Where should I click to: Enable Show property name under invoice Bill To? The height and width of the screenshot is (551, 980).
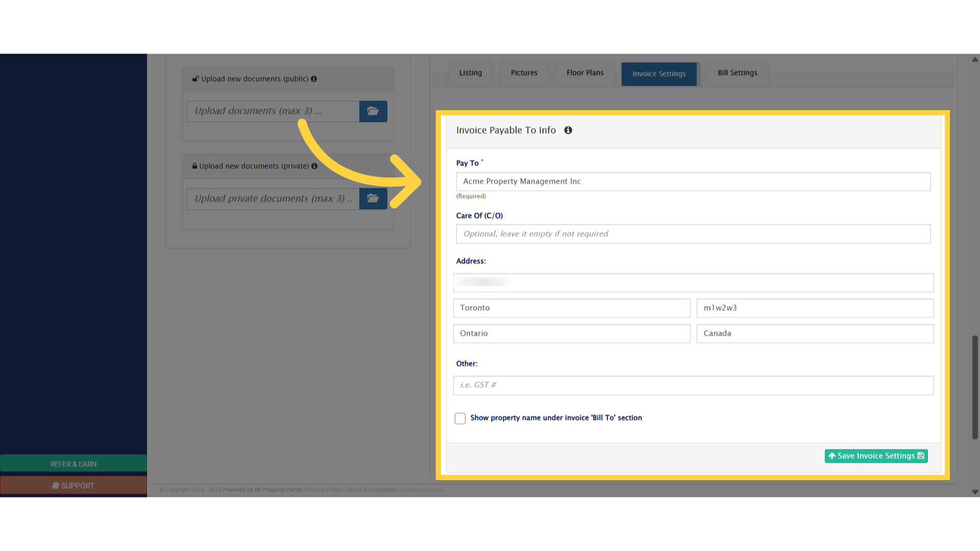click(460, 418)
